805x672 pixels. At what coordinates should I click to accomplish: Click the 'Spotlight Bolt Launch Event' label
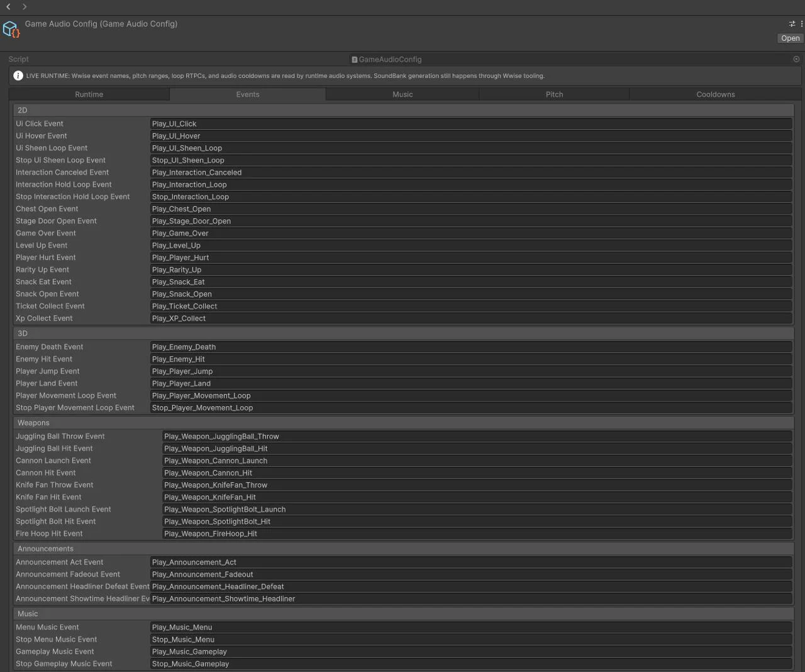pos(64,509)
